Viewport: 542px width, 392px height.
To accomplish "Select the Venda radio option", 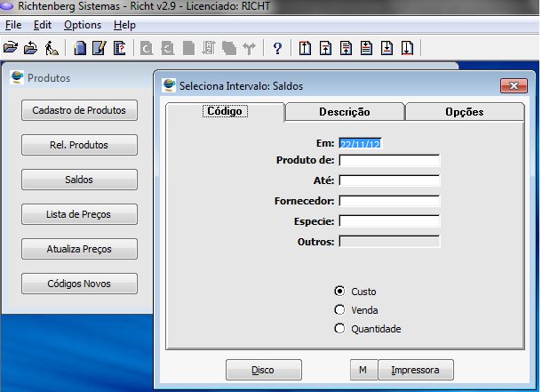I will (339, 310).
